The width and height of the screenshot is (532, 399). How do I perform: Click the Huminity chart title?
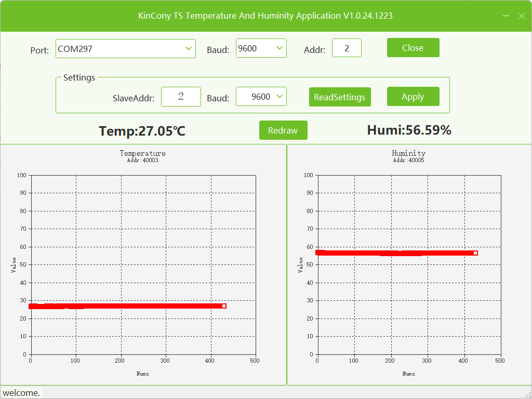coord(408,153)
